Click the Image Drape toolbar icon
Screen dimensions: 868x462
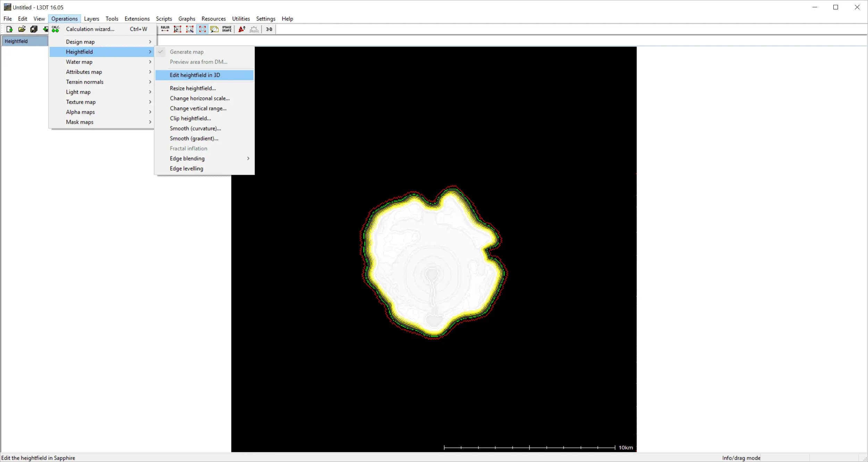(227, 29)
